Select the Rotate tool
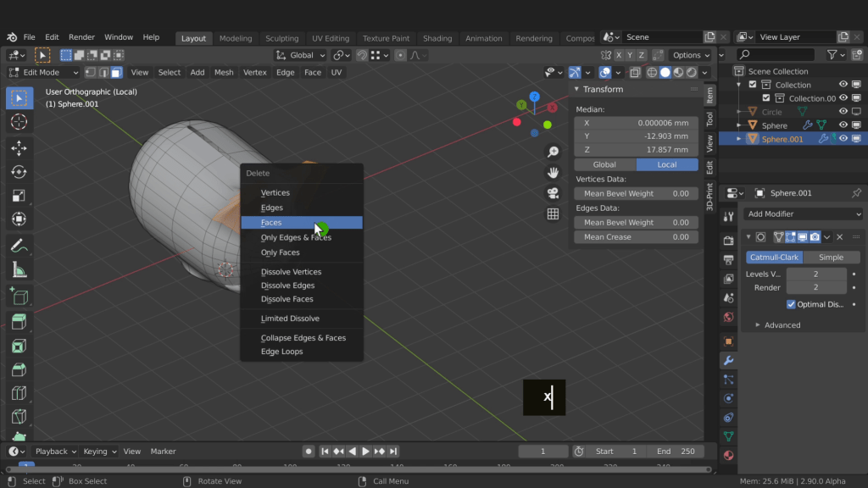The height and width of the screenshot is (488, 868). click(x=19, y=172)
